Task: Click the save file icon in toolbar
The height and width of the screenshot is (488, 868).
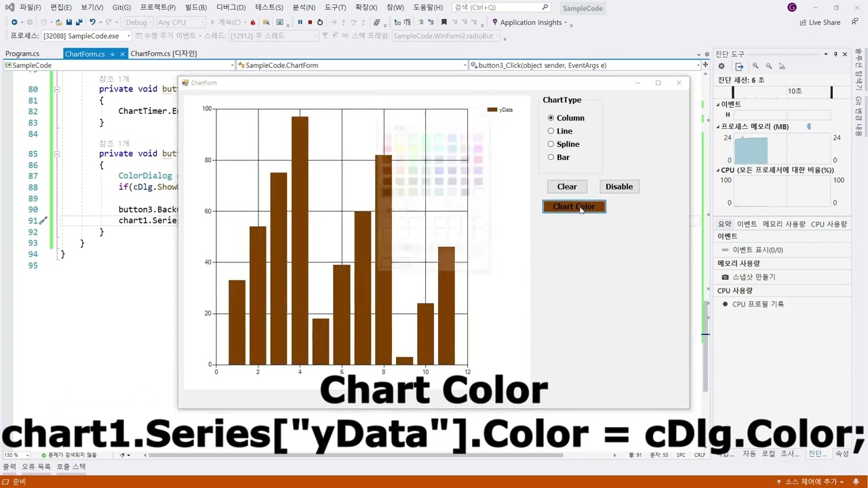Action: (69, 22)
